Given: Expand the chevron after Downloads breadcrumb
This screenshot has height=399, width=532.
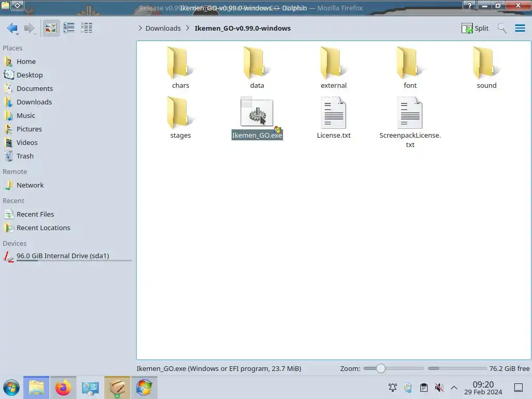Looking at the screenshot, I should tap(187, 28).
